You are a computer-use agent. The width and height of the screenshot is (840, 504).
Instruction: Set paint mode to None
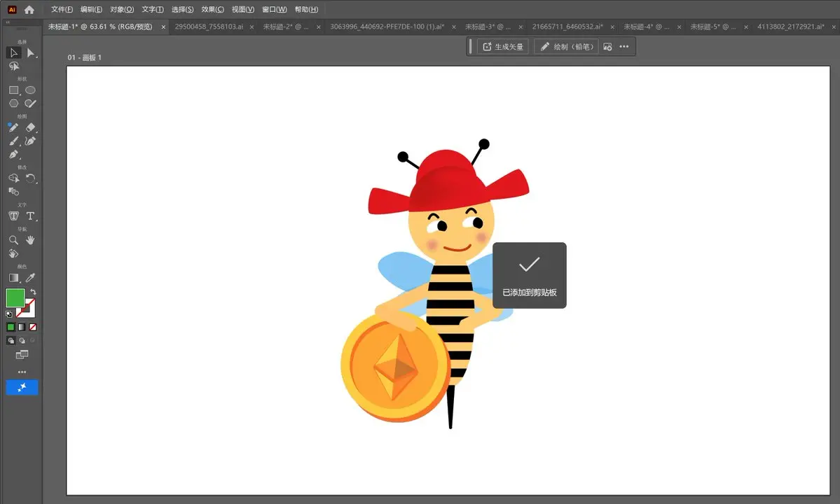(x=32, y=327)
